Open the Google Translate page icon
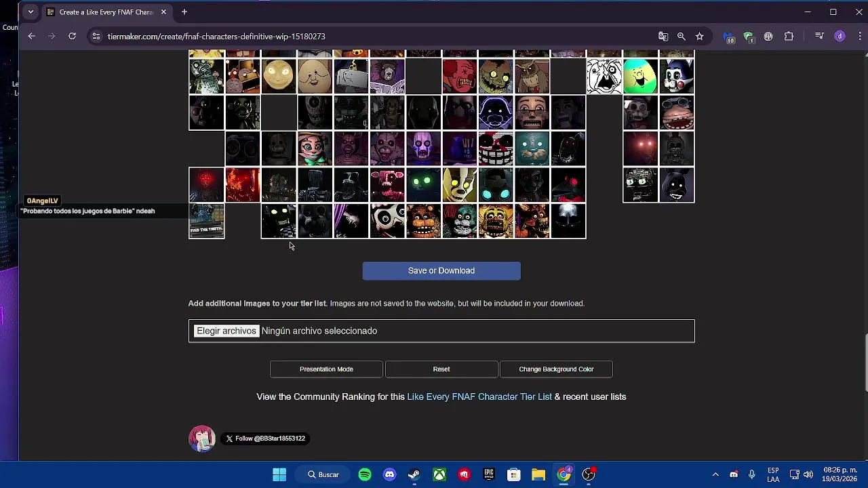This screenshot has height=488, width=868. [x=663, y=37]
